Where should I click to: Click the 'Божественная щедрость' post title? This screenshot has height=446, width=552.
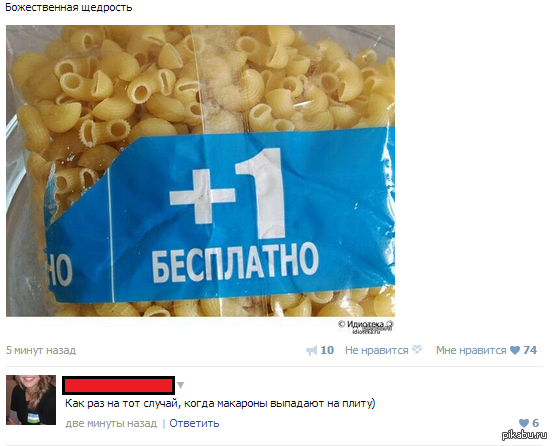pos(69,7)
